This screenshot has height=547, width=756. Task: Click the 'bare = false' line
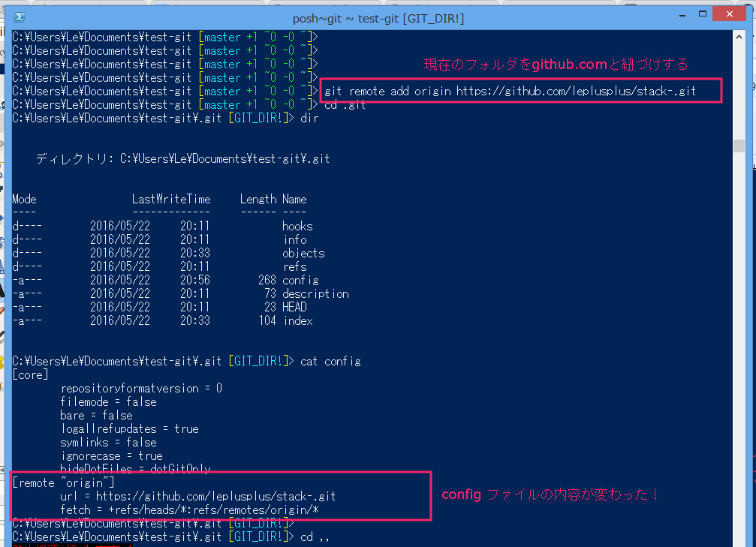coord(96,415)
